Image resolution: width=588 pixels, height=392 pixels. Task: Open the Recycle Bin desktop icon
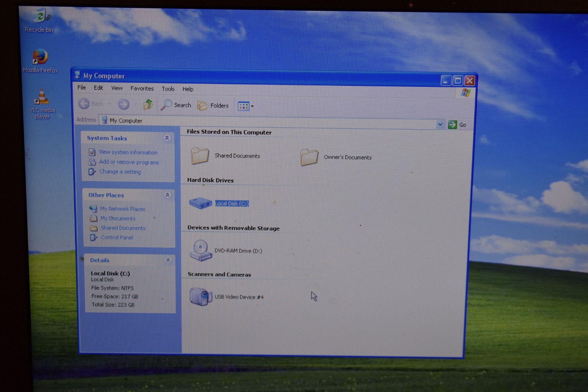point(40,21)
